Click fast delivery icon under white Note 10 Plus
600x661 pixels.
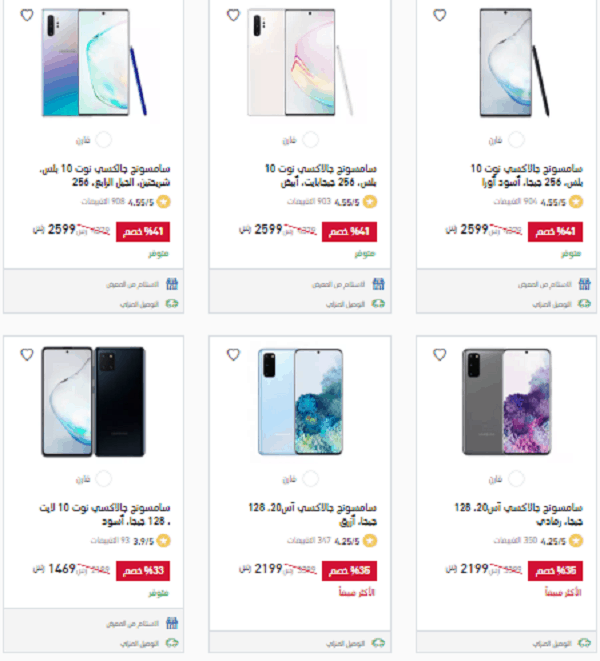coord(378,304)
